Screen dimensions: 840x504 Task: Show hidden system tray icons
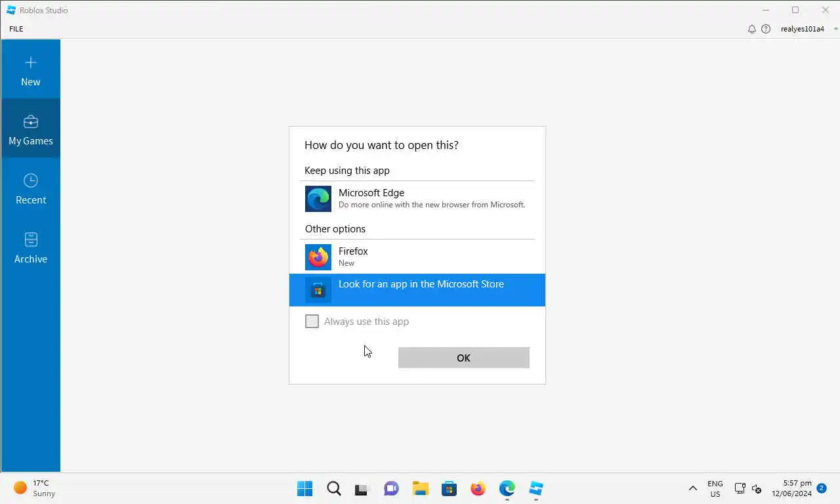point(692,488)
